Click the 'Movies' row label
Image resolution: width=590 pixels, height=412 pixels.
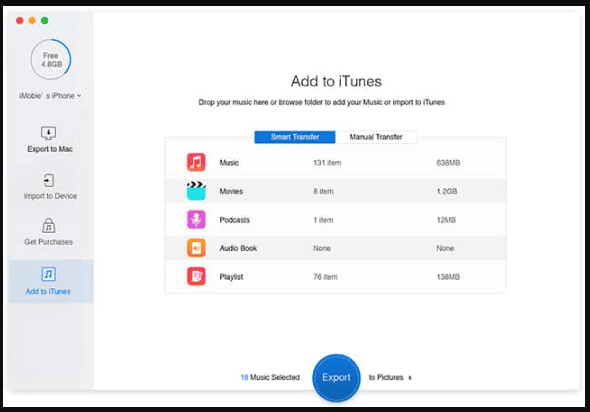[x=231, y=192]
